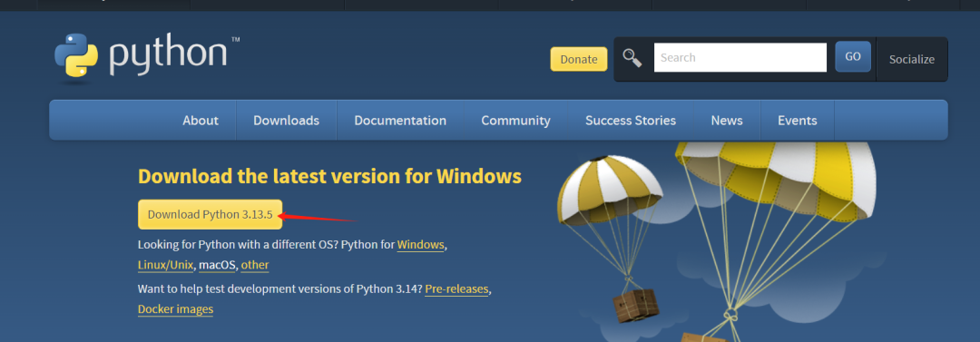This screenshot has height=342, width=980.
Task: Follow the Linux/Unix link
Action: coord(166,265)
